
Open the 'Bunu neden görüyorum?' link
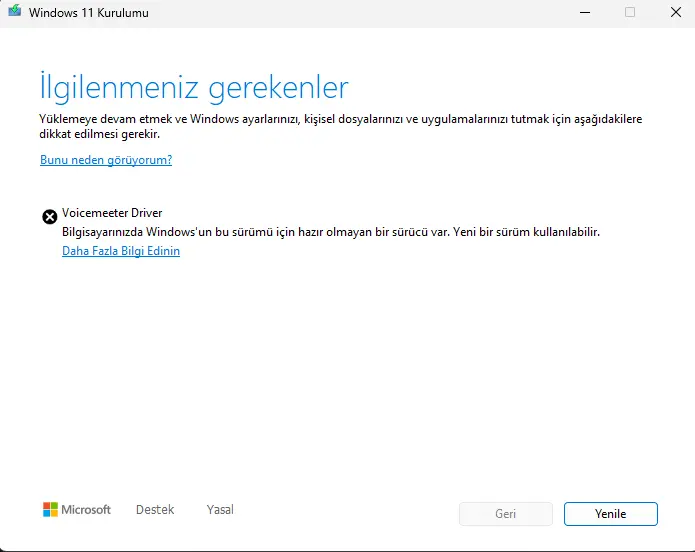point(106,160)
